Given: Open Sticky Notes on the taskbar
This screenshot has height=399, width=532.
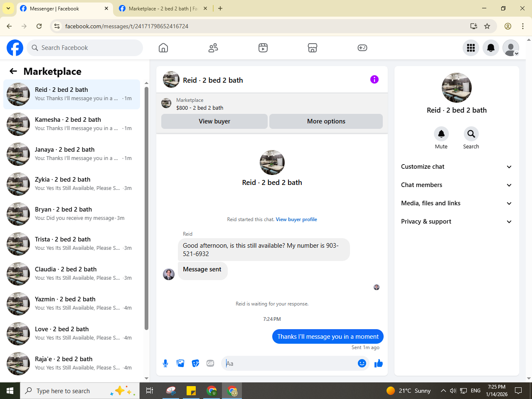Looking at the screenshot, I should tap(191, 391).
